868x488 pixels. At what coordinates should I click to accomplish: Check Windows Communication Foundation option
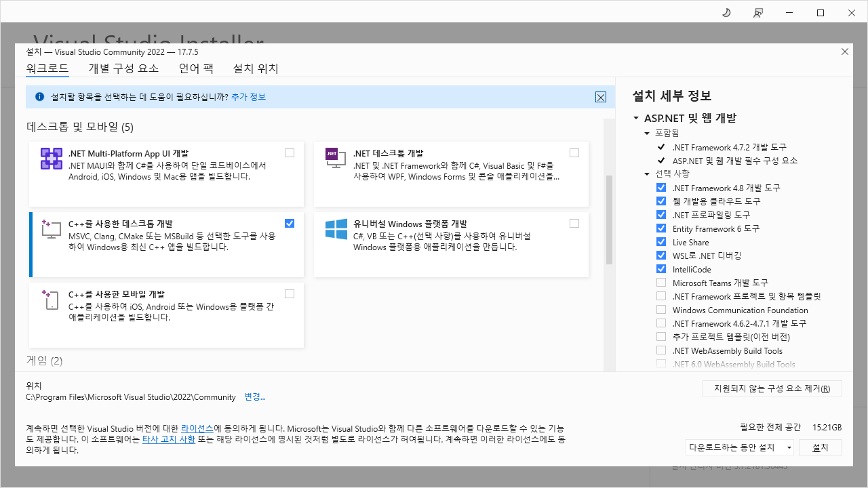click(x=661, y=310)
